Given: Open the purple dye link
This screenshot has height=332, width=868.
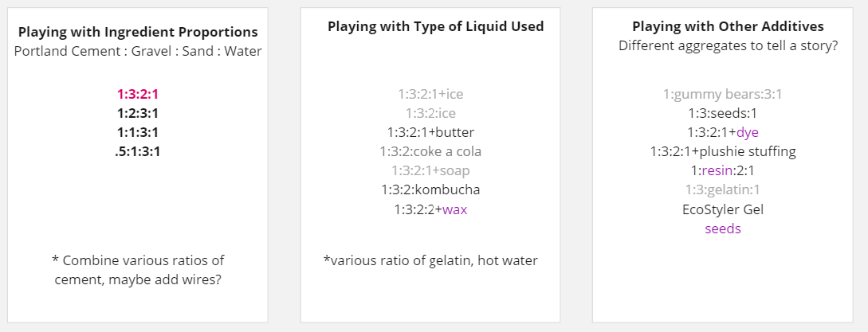Looking at the screenshot, I should click(748, 133).
